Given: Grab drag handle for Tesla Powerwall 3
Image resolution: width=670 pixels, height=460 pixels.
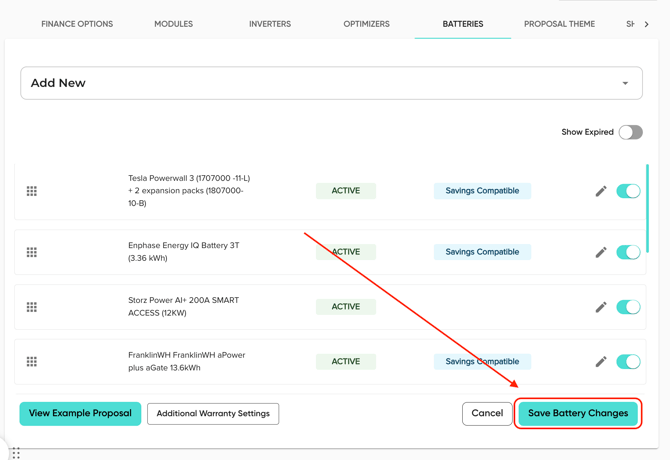Looking at the screenshot, I should tap(32, 191).
